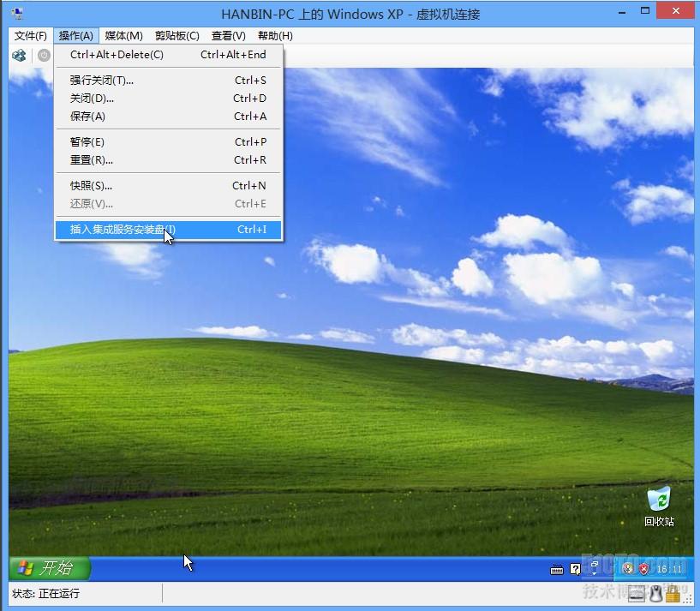Select 快照(S)... menu item
700x611 pixels.
[168, 186]
